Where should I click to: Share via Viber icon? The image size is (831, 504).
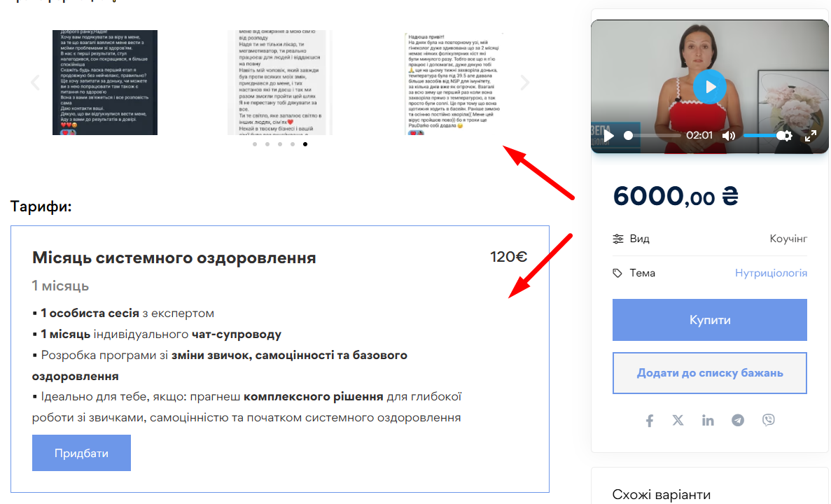768,420
